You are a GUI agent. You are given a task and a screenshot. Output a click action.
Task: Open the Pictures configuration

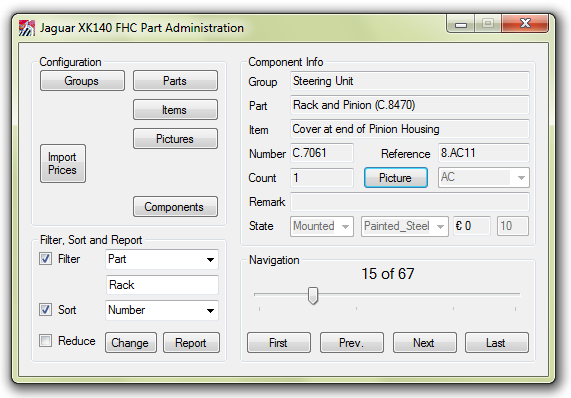click(x=175, y=138)
